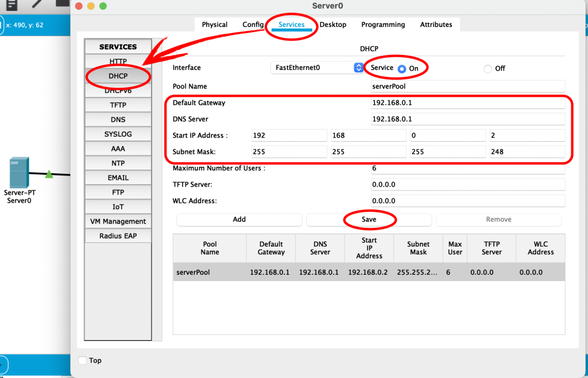Enable the Top checkbox
588x378 pixels.
pos(83,360)
